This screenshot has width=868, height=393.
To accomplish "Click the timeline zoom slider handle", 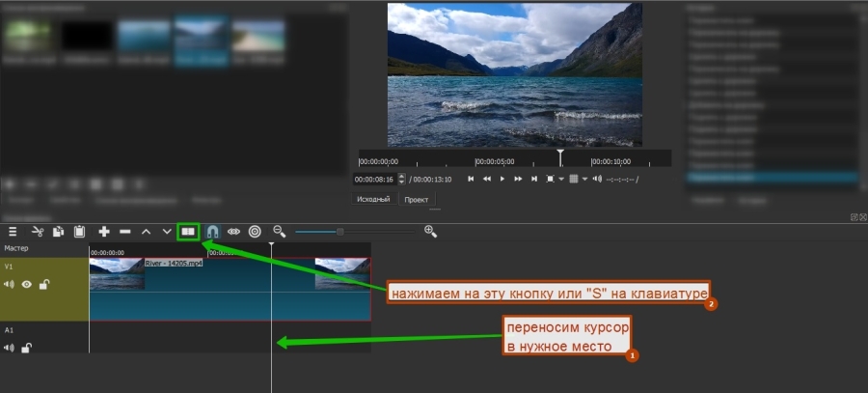I will 339,232.
